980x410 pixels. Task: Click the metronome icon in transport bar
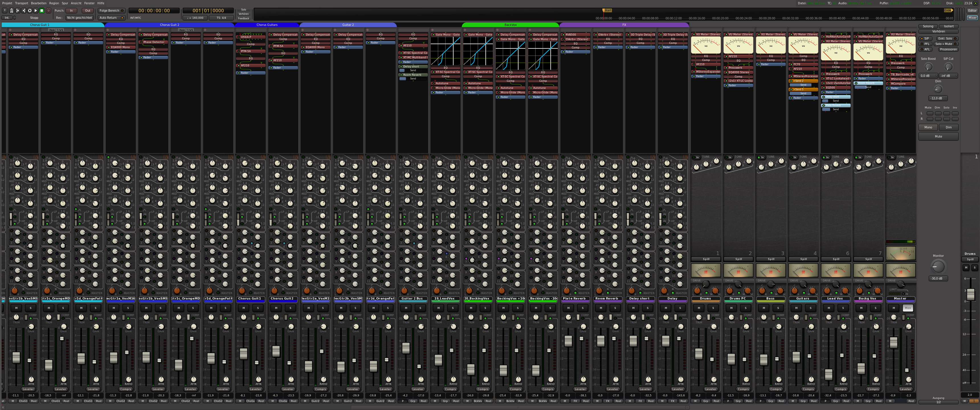[x=11, y=11]
